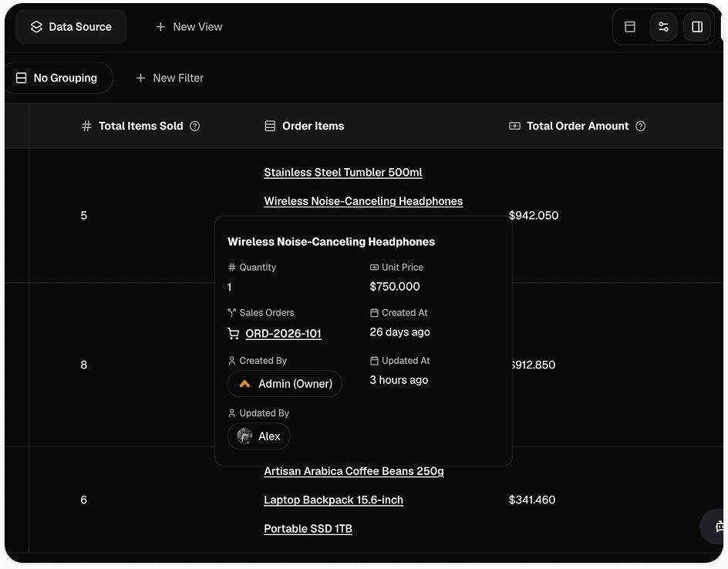
Task: Open the Data Source tab
Action: coord(71,27)
